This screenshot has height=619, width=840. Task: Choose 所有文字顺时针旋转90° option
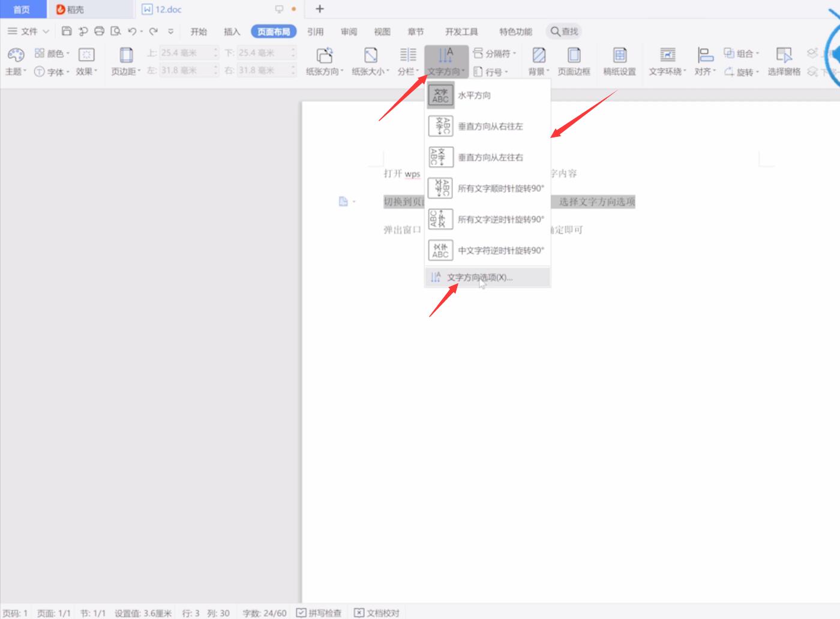(x=488, y=188)
